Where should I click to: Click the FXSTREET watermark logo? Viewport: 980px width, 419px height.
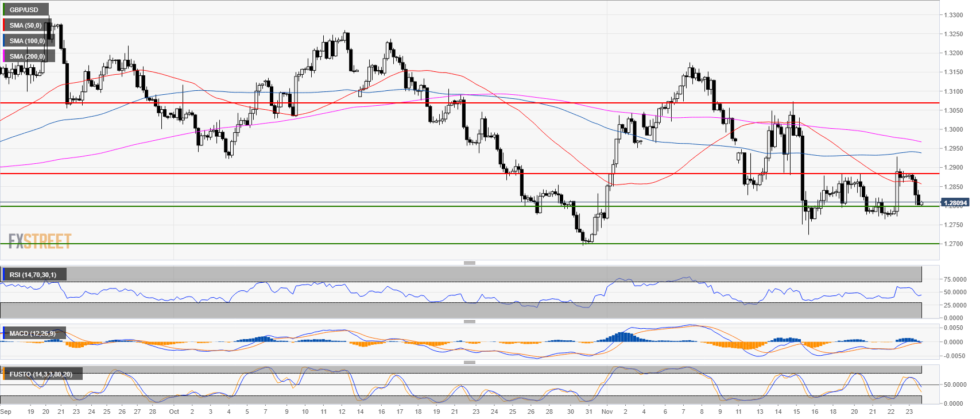pyautogui.click(x=40, y=241)
